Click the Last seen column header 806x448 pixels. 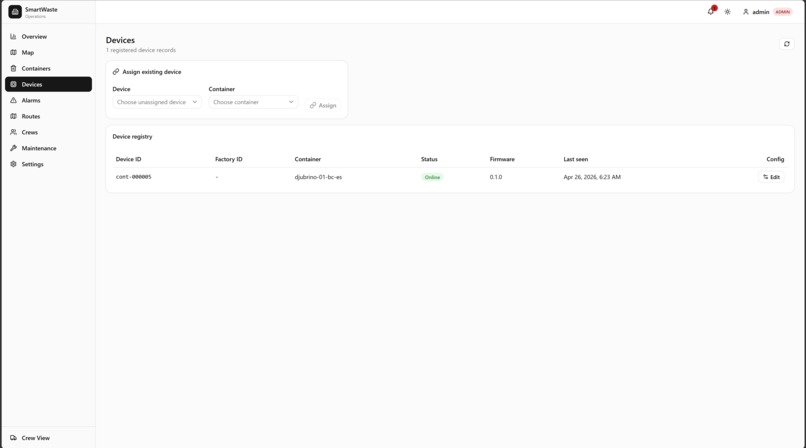coord(576,159)
